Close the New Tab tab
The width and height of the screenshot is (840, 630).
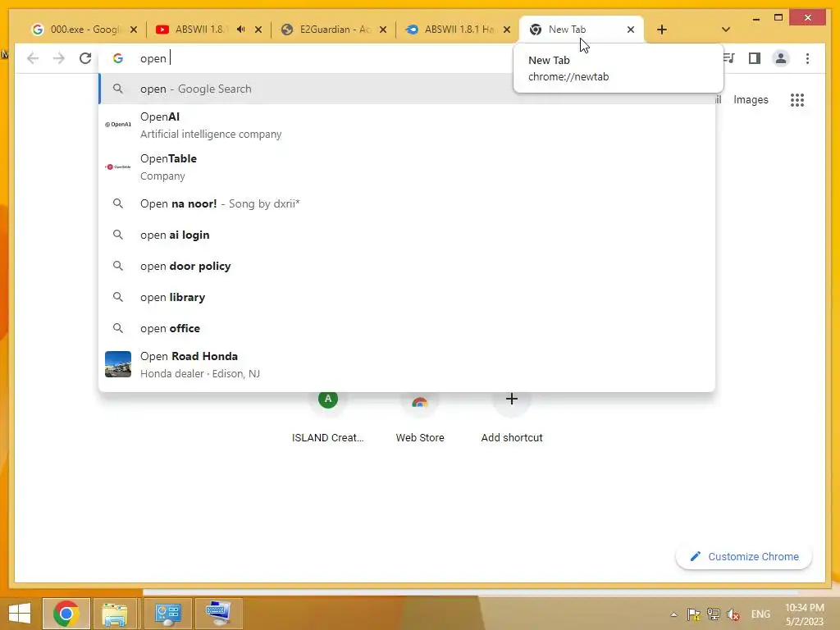tap(631, 30)
